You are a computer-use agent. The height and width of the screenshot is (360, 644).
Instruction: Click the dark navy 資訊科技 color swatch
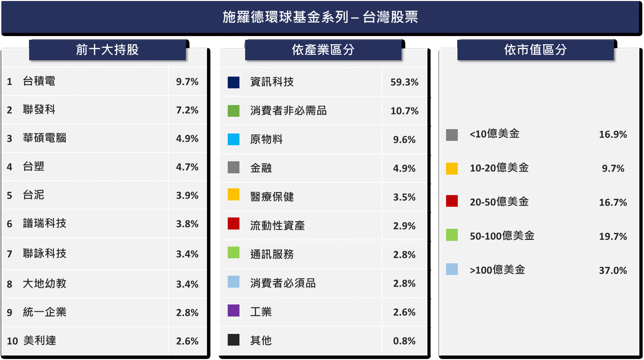(233, 82)
